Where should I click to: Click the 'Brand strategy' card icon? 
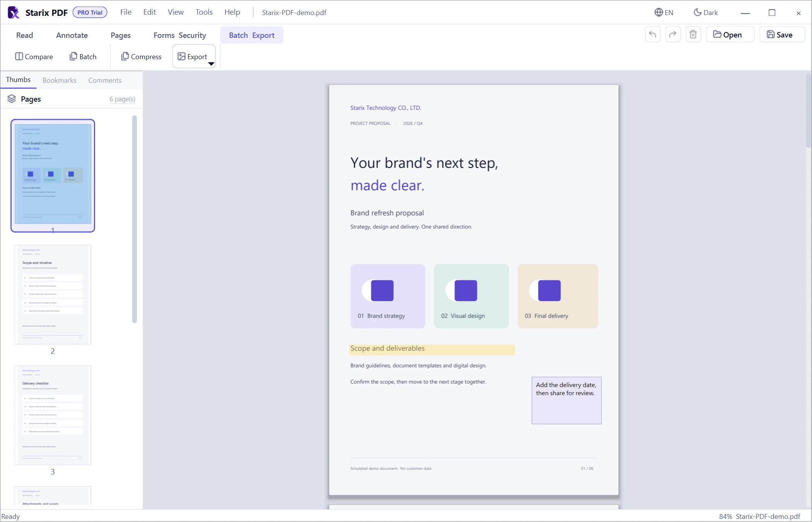[378, 290]
